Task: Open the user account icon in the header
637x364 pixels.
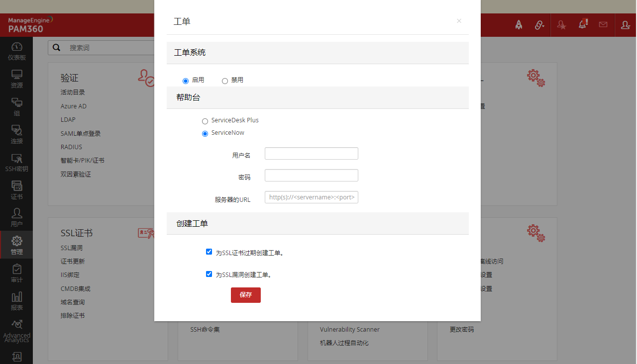Action: point(626,25)
